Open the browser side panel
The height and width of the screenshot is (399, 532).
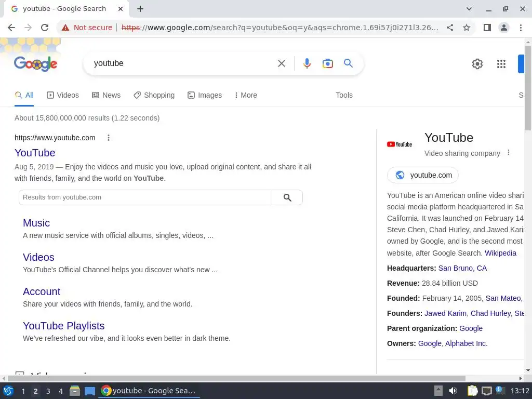(x=487, y=28)
